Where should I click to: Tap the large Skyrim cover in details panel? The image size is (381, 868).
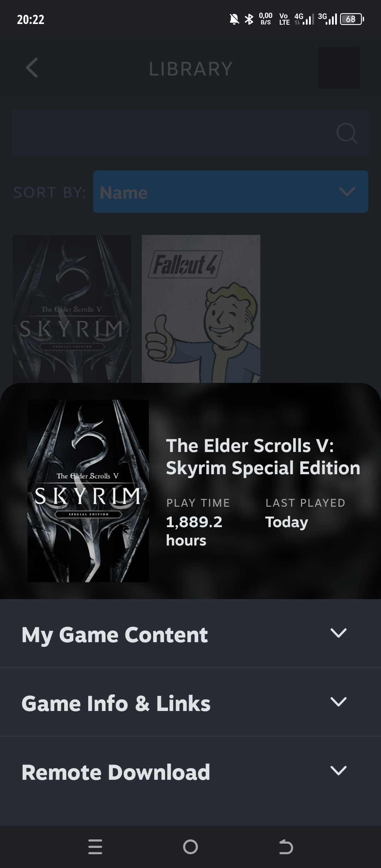(88, 491)
